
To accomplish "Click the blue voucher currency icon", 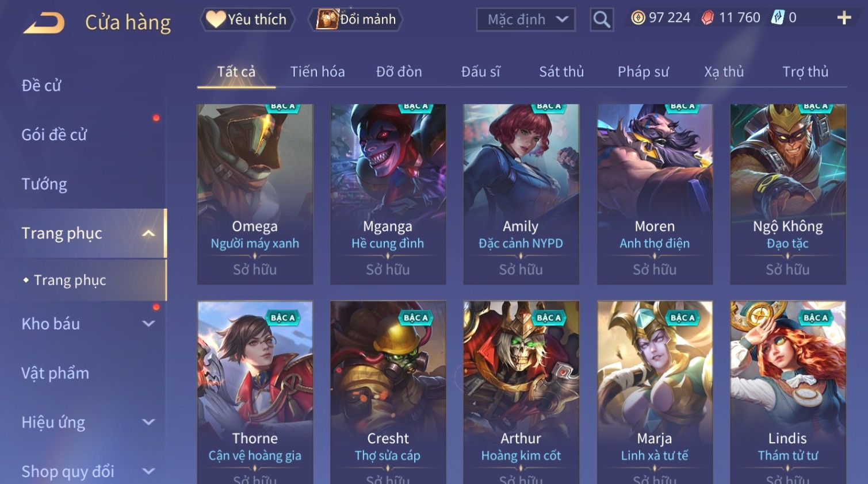I will coord(778,17).
